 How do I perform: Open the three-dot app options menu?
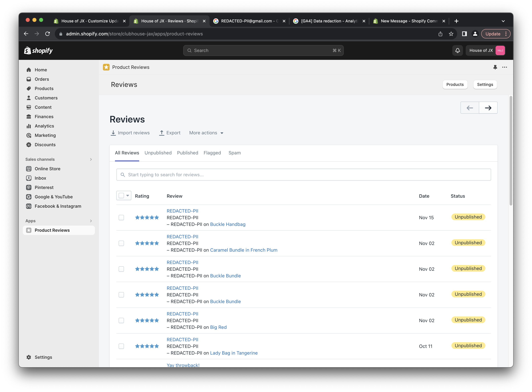(x=504, y=67)
